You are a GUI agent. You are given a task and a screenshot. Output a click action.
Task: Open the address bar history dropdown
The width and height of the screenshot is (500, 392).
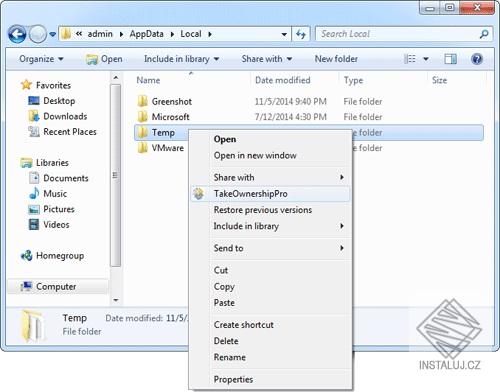pyautogui.click(x=284, y=34)
